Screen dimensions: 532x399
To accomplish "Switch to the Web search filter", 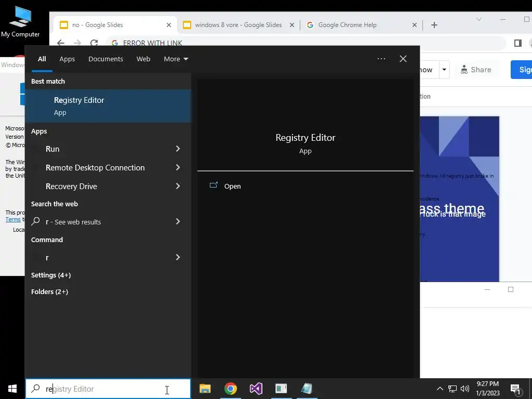I will pos(143,59).
